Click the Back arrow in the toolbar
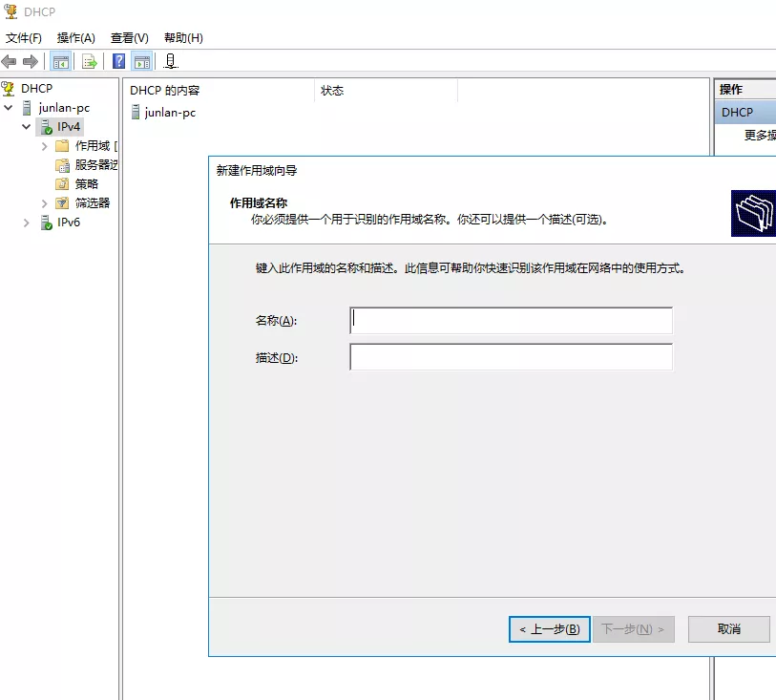The width and height of the screenshot is (776, 700). point(10,62)
